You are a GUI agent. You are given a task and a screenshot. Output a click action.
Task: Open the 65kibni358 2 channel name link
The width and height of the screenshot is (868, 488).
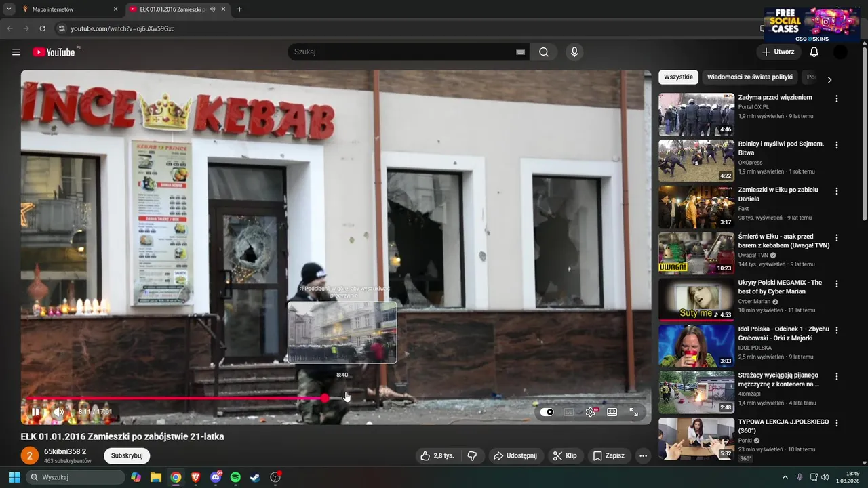click(65, 451)
